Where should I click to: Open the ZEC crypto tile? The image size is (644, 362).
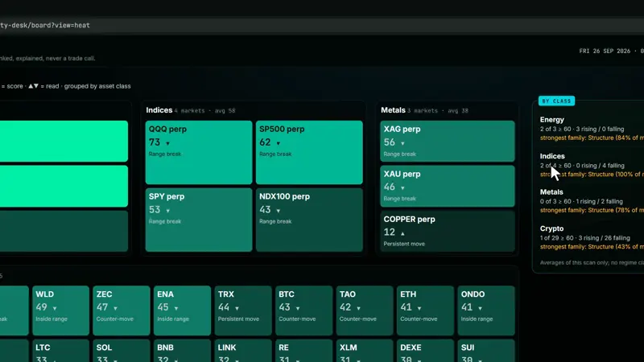click(122, 311)
